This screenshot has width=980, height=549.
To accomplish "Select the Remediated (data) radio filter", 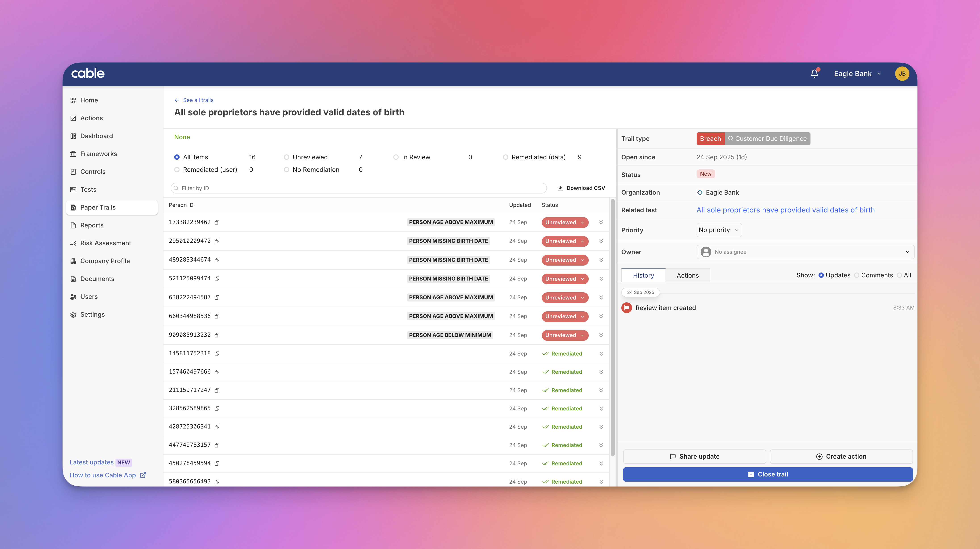I will coord(505,157).
